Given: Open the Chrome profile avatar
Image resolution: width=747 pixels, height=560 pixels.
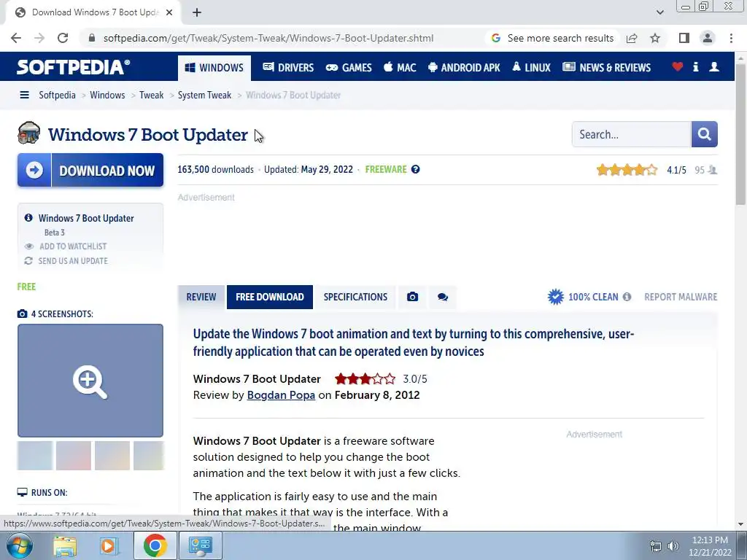Looking at the screenshot, I should [x=708, y=38].
